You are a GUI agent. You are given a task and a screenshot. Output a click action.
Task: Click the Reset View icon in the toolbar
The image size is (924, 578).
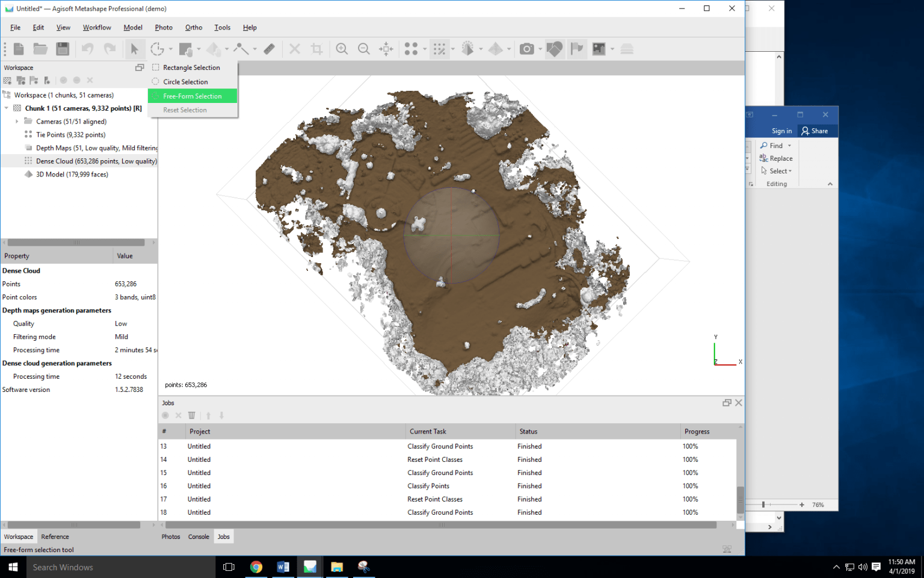pos(386,49)
